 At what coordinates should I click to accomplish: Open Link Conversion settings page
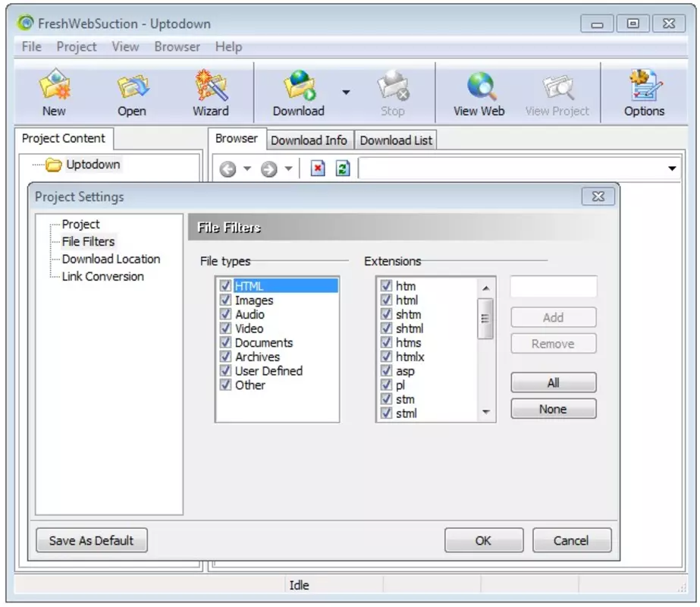coord(103,276)
